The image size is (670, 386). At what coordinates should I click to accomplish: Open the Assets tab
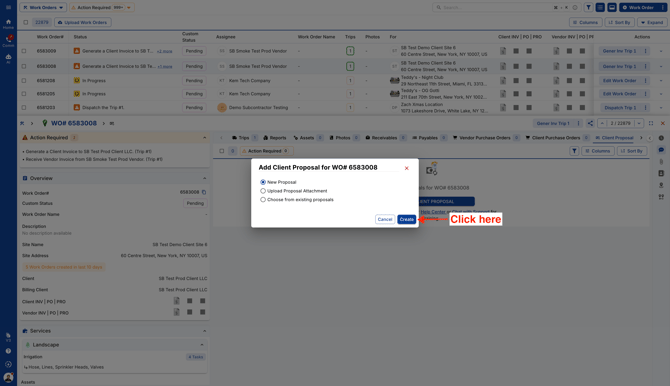coord(307,138)
